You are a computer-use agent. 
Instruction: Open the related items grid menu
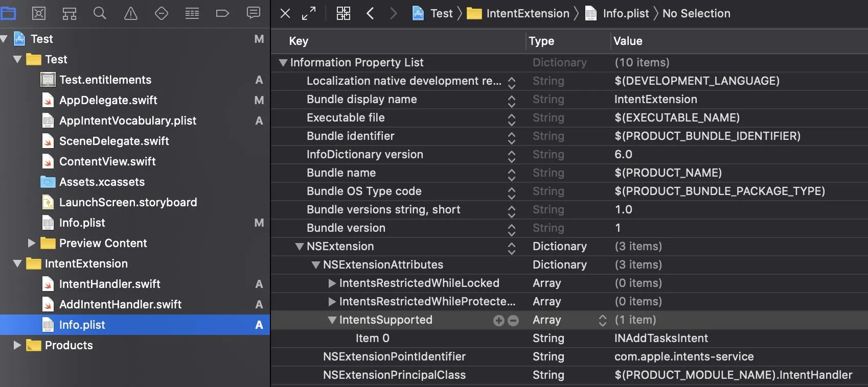pos(343,13)
